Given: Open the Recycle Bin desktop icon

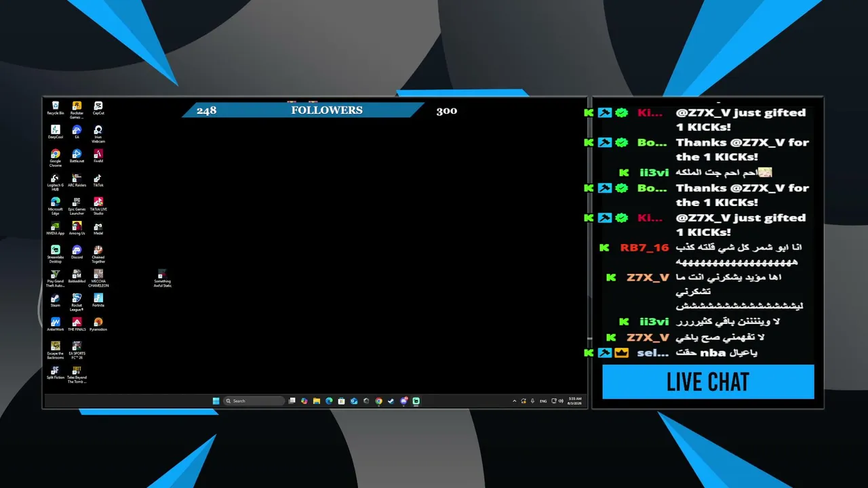Looking at the screenshot, I should [x=56, y=108].
